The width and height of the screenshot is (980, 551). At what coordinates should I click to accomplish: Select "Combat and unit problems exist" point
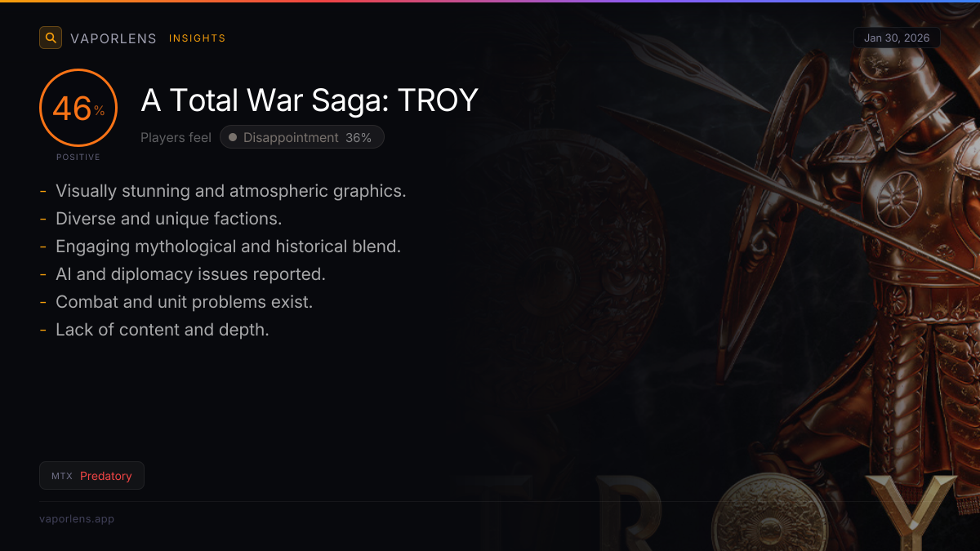184,302
